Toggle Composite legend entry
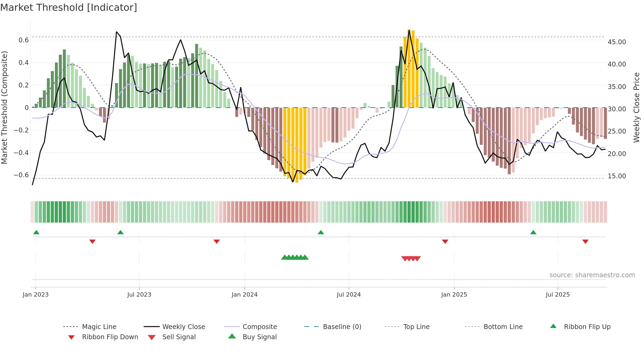This screenshot has width=644, height=362. point(250,327)
